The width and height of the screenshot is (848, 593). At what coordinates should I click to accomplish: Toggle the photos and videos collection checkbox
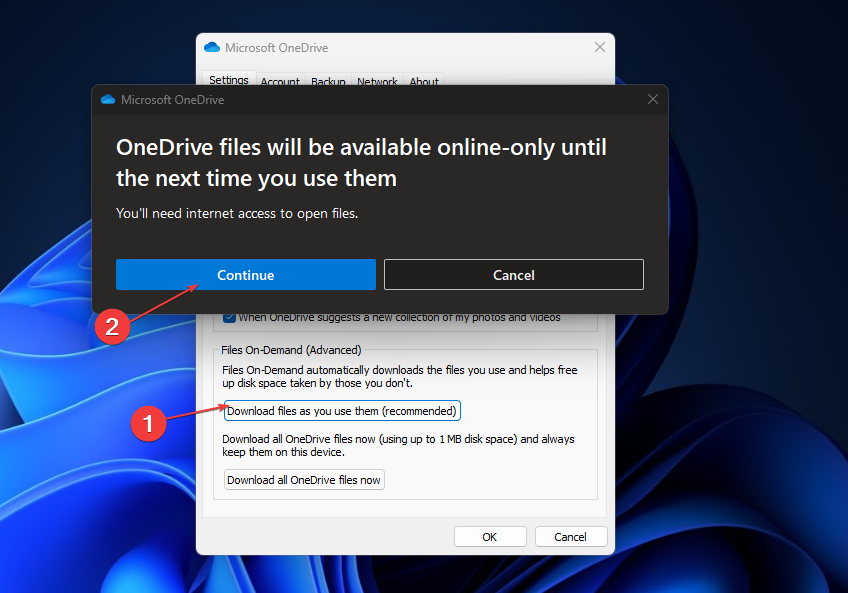click(x=229, y=317)
